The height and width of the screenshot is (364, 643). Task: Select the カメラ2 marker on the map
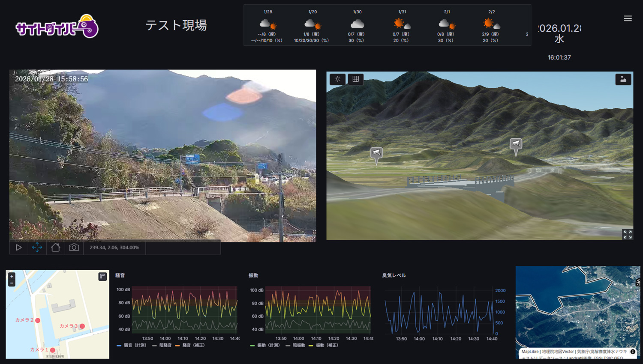(x=38, y=320)
